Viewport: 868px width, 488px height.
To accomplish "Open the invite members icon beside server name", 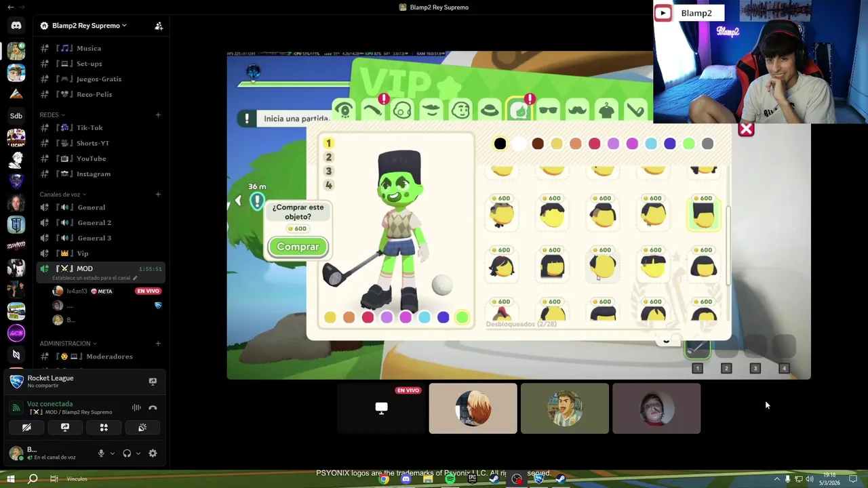I will coord(159,26).
